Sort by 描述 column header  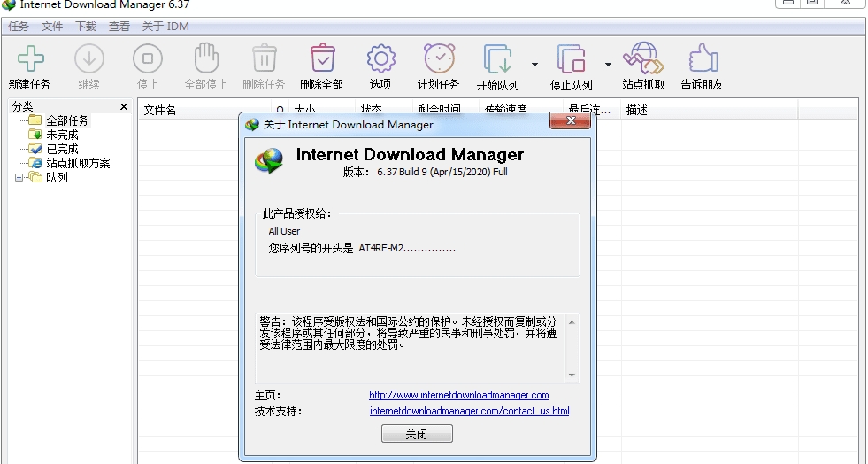(x=636, y=110)
